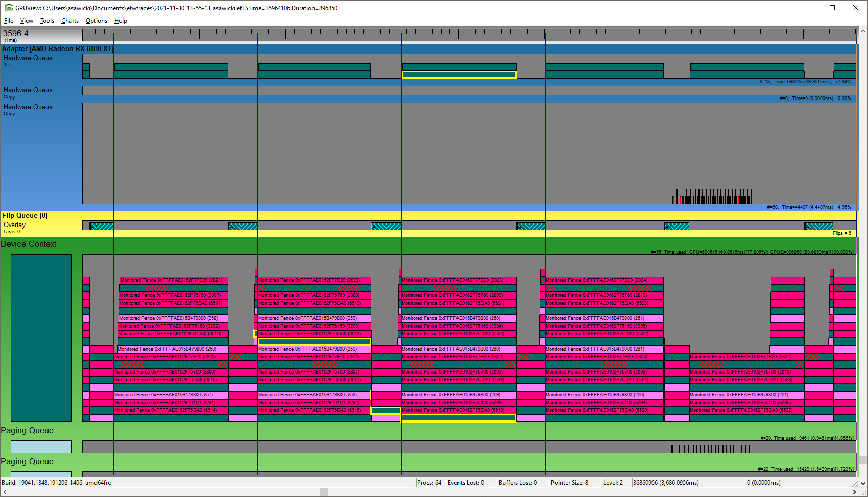
Task: Click the horizontal scrollbar left arrow
Action: click(4, 491)
